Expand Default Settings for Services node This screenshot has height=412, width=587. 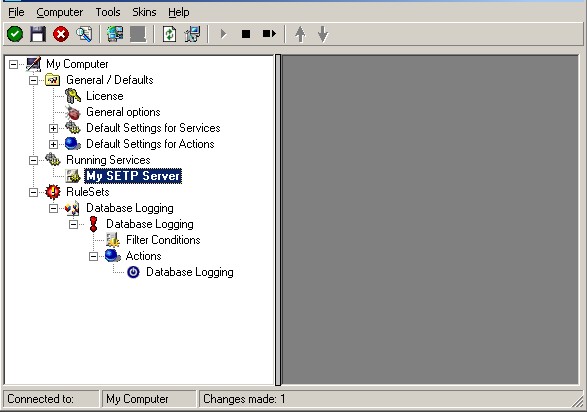[54, 128]
